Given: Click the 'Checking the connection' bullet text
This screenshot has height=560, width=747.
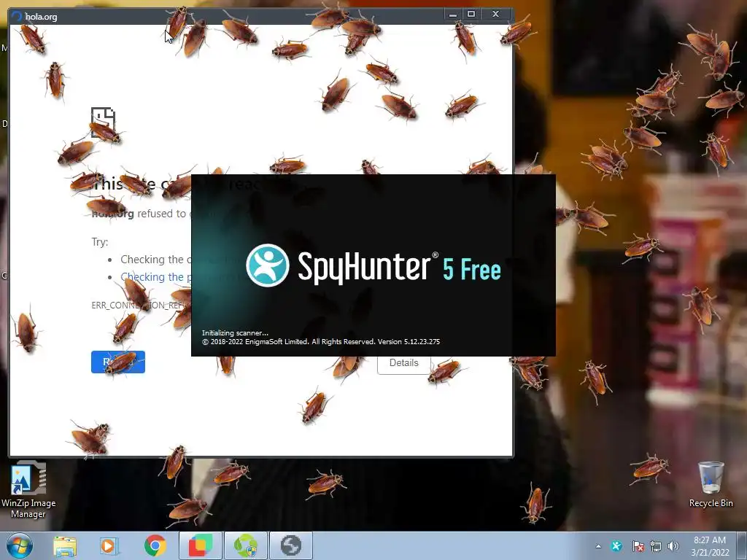Looking at the screenshot, I should [x=155, y=260].
